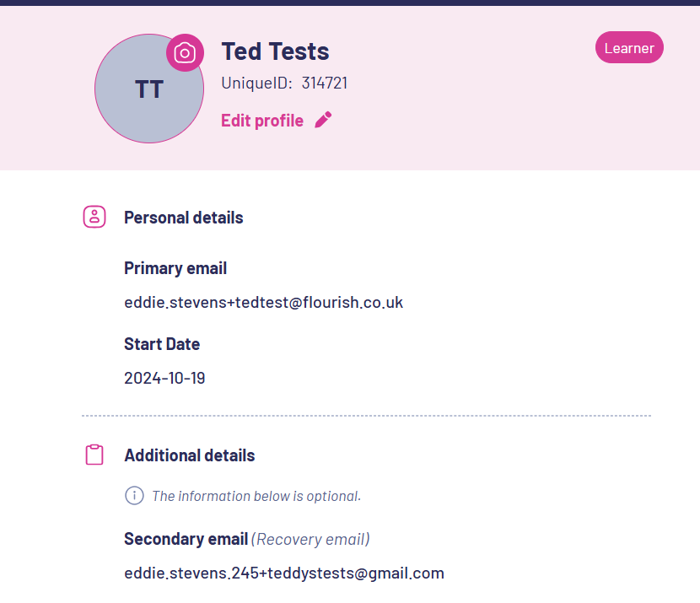This screenshot has height=603, width=700.
Task: Click the camera icon to change photo
Action: (x=185, y=53)
